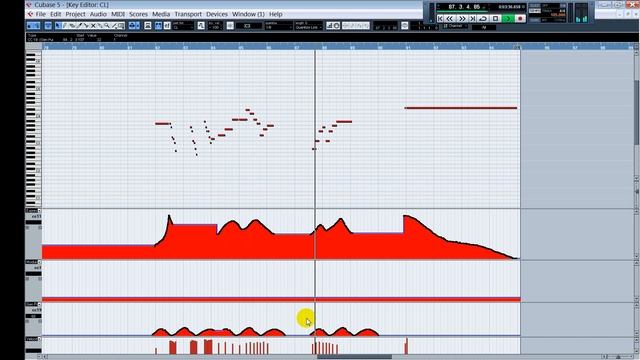Open the Scores menu
Viewport: 640px width, 360px height.
click(x=138, y=14)
